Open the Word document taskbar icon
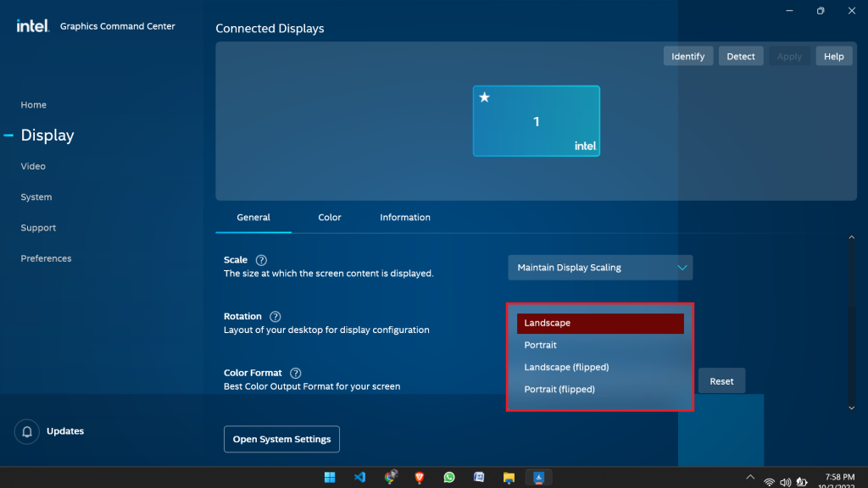Screen dimensions: 868x488 pos(479,477)
